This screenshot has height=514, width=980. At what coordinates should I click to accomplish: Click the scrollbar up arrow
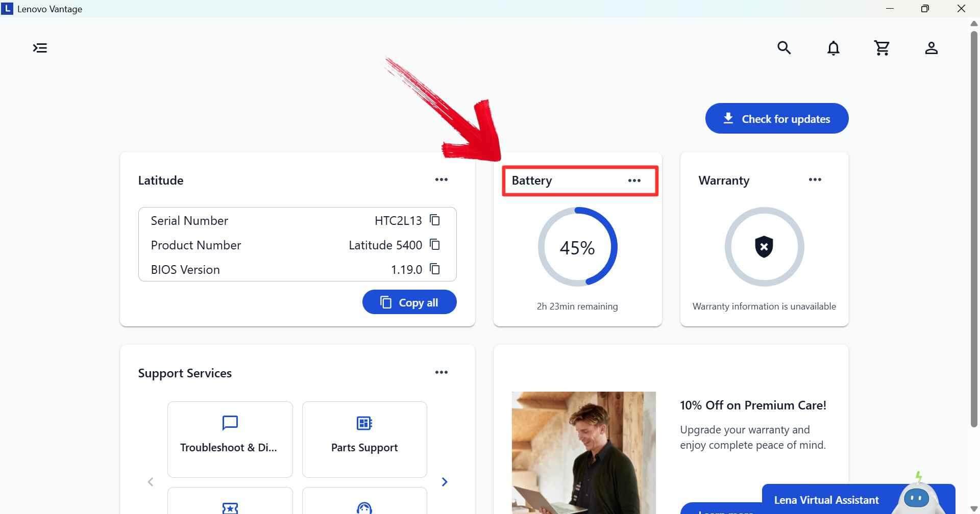click(974, 23)
